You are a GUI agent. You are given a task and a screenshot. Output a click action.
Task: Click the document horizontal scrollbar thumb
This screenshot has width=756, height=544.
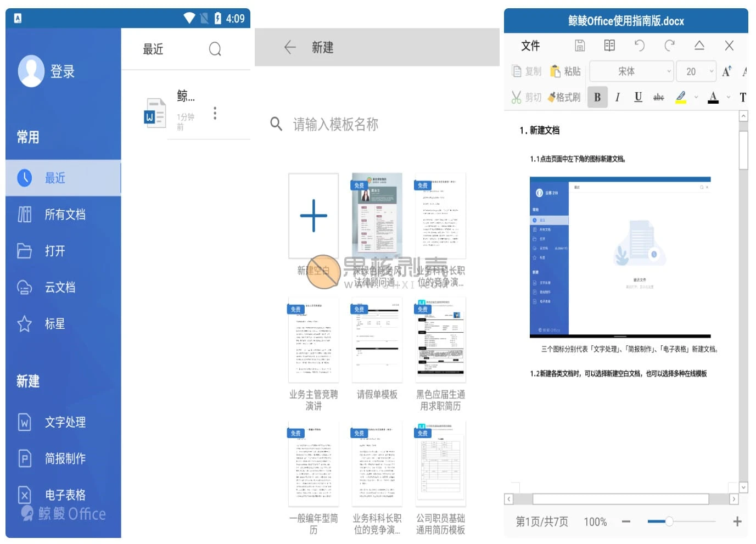tap(620, 499)
